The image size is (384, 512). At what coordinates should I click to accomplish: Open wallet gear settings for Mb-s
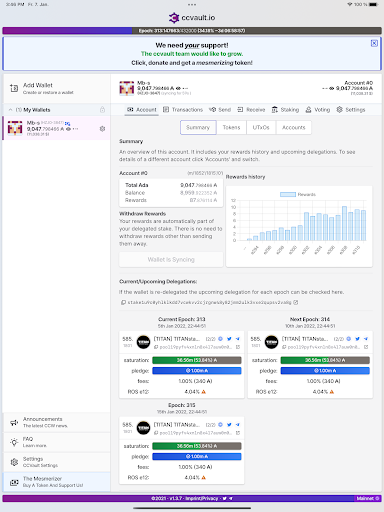(102, 129)
